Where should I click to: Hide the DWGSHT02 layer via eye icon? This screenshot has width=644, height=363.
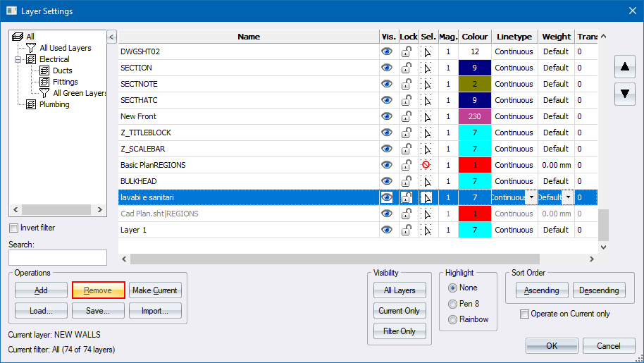[387, 51]
